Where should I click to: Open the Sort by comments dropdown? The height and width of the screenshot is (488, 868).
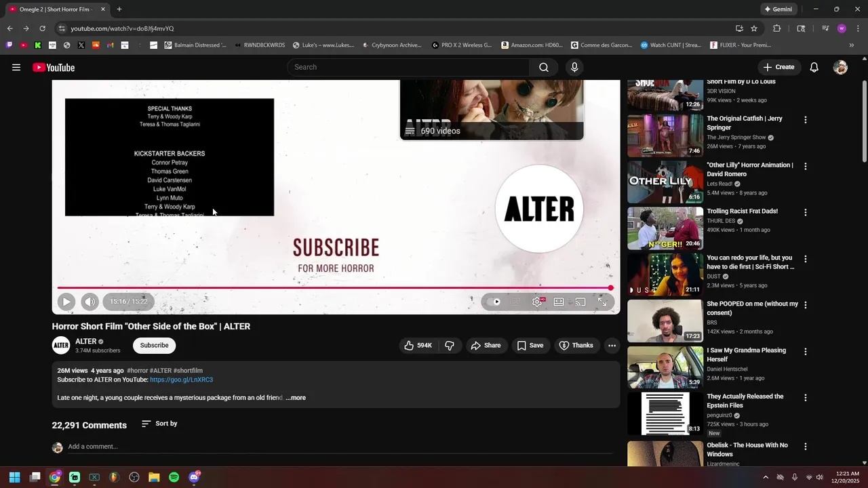[x=159, y=424]
